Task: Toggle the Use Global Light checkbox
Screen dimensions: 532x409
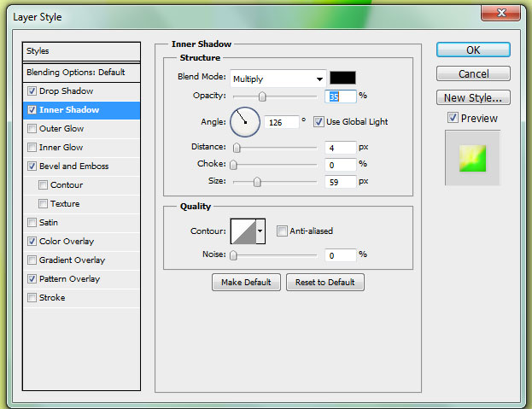Action: pyautogui.click(x=319, y=121)
